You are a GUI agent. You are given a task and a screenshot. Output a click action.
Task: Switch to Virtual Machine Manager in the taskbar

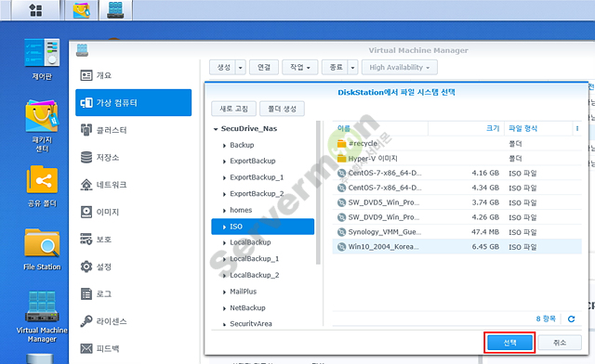click(x=115, y=10)
